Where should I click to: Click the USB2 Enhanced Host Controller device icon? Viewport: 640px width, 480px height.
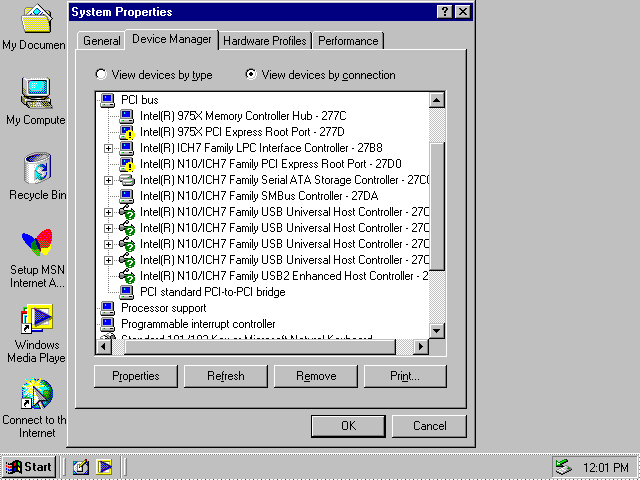[x=127, y=276]
